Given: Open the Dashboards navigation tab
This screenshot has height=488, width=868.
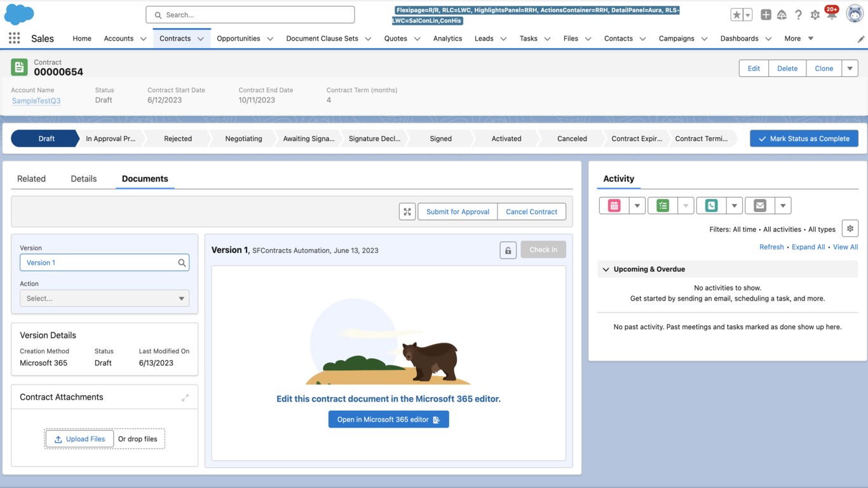Looking at the screenshot, I should click(x=739, y=39).
